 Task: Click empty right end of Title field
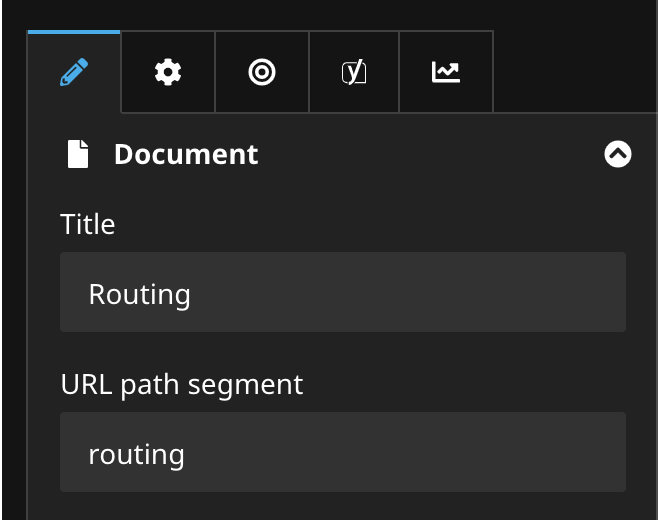560,292
